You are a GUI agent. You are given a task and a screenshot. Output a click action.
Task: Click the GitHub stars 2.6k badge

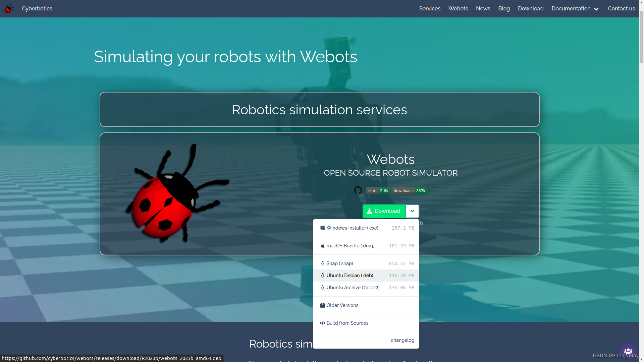378,191
